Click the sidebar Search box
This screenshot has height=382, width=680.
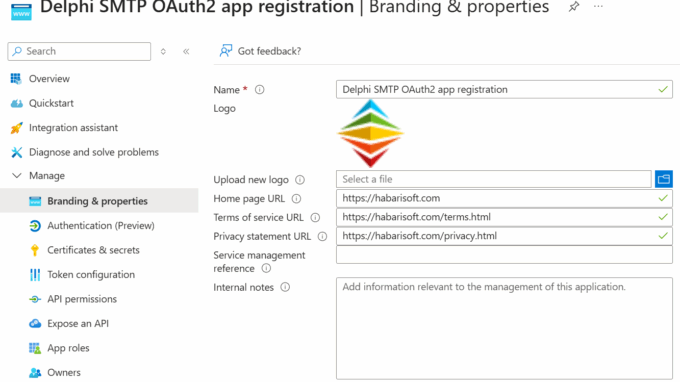pyautogui.click(x=79, y=51)
